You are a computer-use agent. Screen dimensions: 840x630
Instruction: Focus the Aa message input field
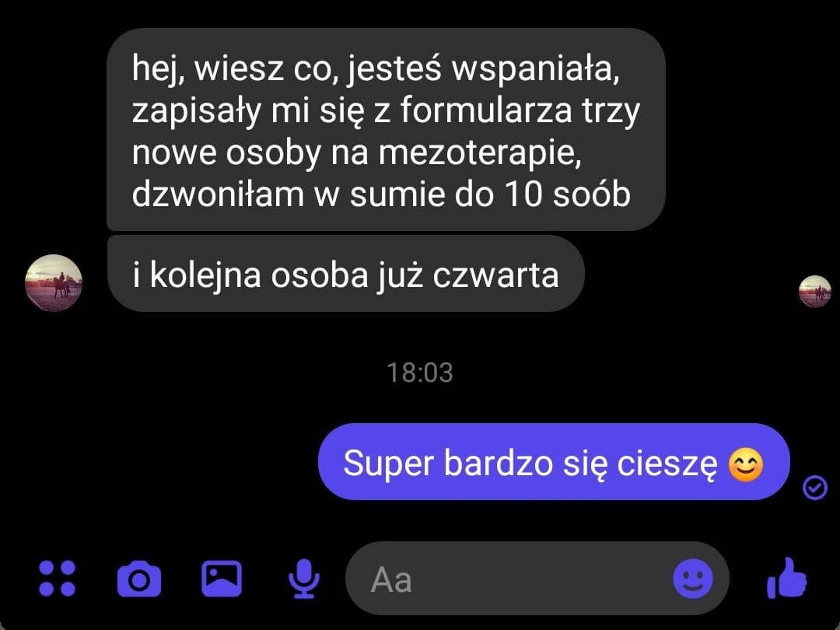click(x=537, y=579)
